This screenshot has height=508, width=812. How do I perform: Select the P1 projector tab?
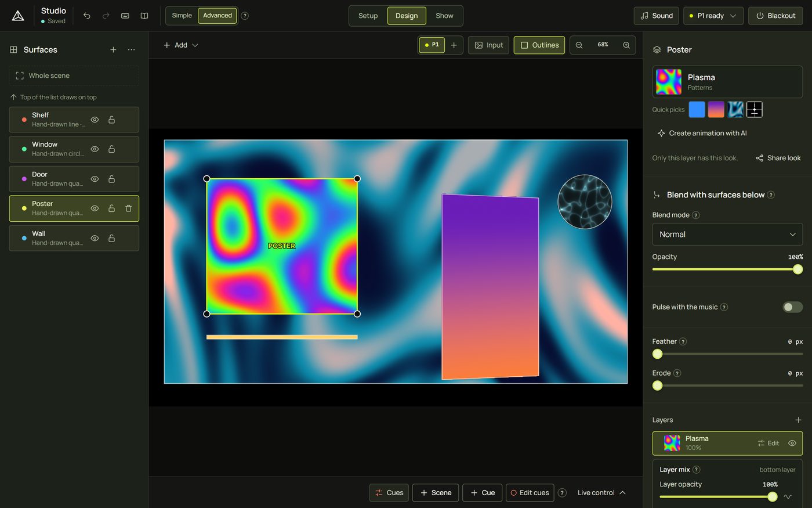[432, 45]
